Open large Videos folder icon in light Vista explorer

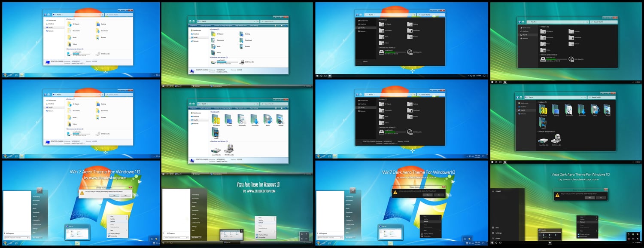216,134
